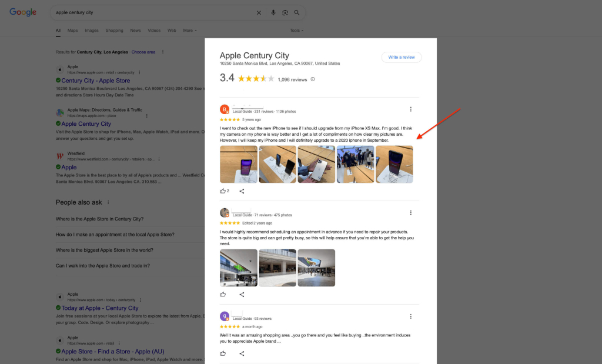This screenshot has height=364, width=602.
Task: Open options for Westfield result
Action: point(159,159)
